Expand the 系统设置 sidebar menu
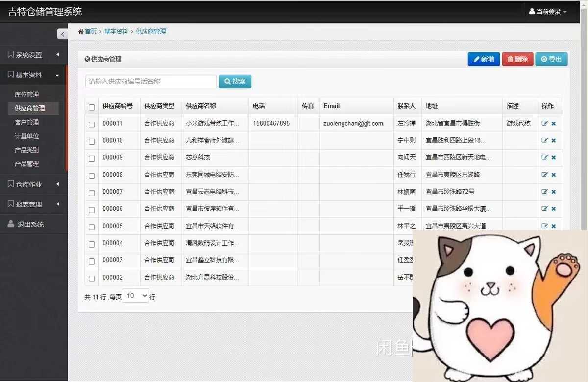The image size is (588, 382). (34, 55)
